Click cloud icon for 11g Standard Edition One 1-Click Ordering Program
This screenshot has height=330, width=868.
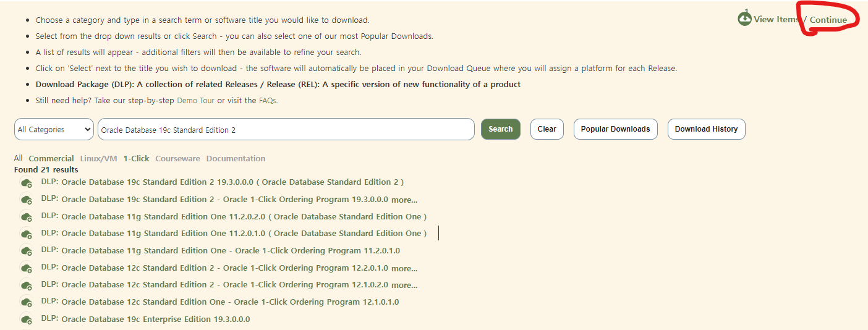coord(26,252)
